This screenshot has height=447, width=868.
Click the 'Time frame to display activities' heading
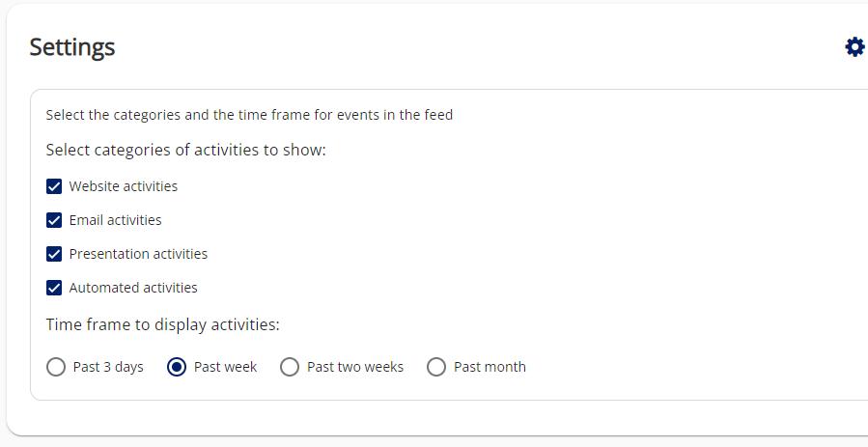pyautogui.click(x=163, y=324)
